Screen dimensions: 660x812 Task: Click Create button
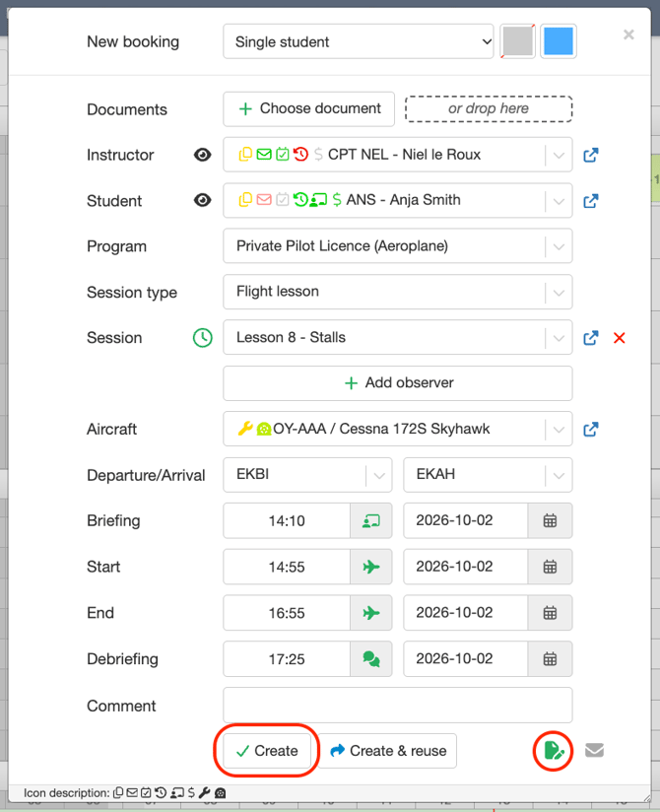tap(267, 751)
